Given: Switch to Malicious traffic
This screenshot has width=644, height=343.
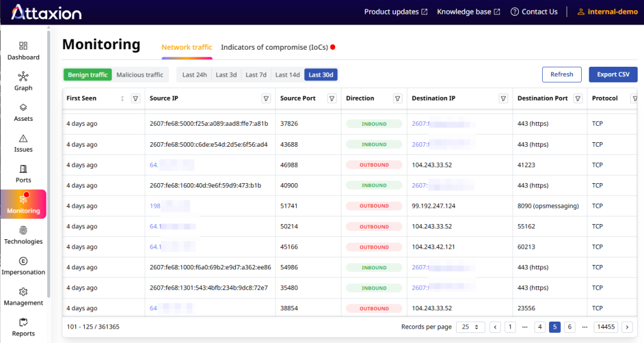Looking at the screenshot, I should pos(140,75).
